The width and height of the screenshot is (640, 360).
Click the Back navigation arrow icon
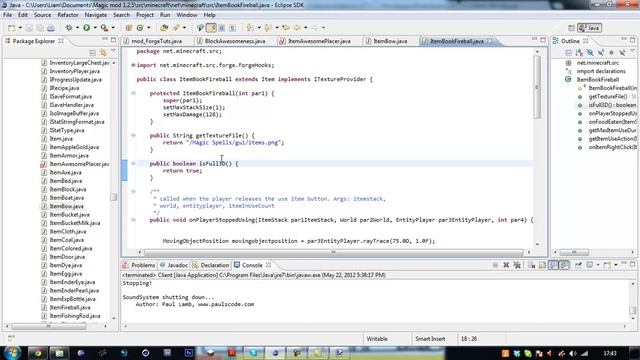[297, 28]
